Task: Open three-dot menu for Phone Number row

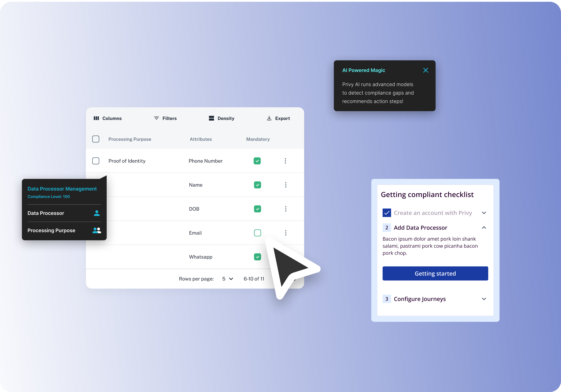Action: click(285, 161)
